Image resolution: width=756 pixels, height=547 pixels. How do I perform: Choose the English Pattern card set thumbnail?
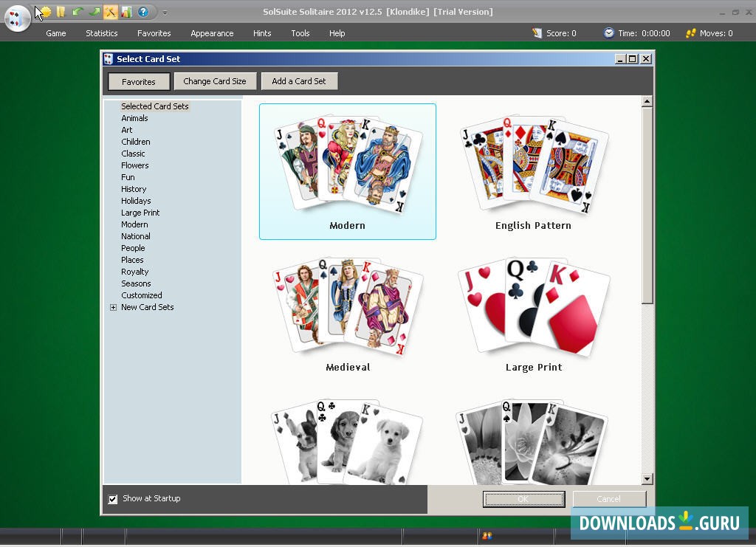click(533, 171)
